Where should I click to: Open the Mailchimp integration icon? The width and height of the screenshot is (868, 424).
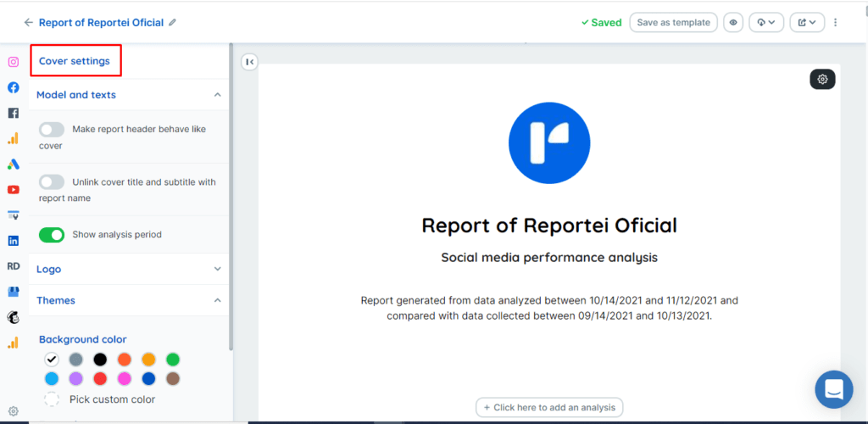click(x=14, y=317)
